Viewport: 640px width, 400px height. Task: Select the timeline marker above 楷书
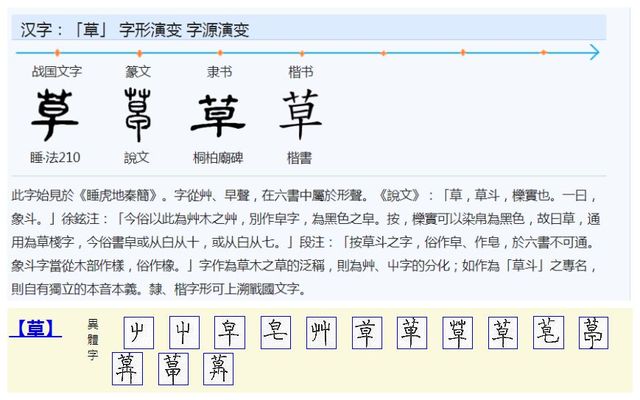300,52
